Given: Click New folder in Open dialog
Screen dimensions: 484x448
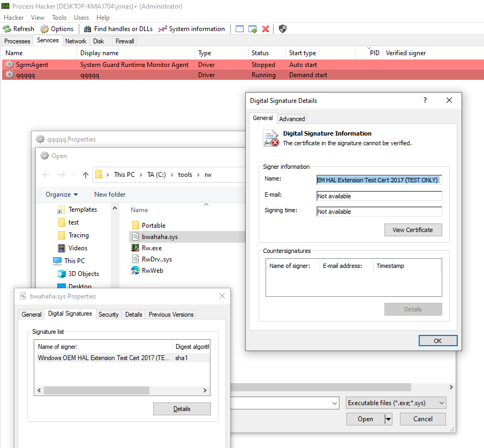Looking at the screenshot, I should point(110,195).
